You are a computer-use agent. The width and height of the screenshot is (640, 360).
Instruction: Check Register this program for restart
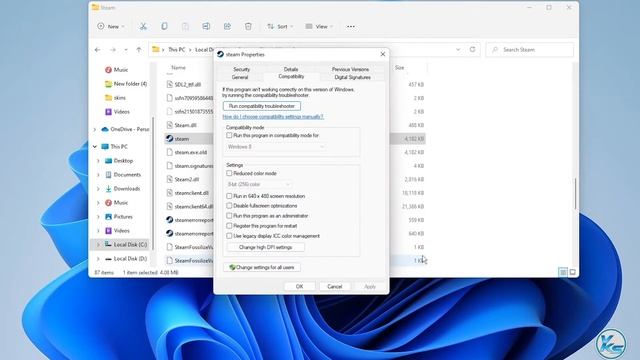click(229, 226)
